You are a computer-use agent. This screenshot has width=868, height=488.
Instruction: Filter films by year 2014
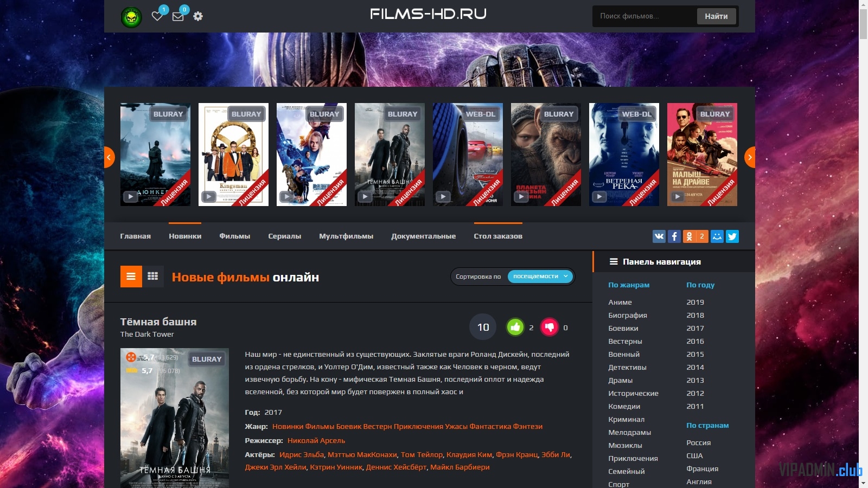[695, 368]
